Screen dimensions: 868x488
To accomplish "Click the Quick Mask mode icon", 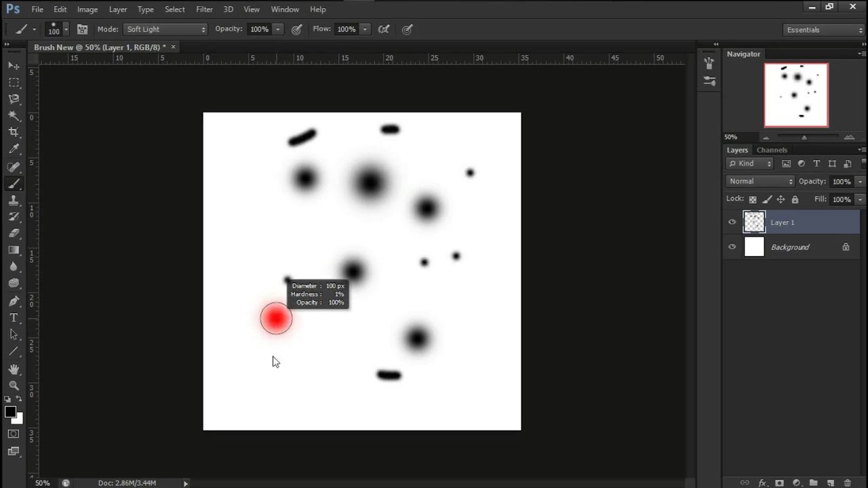I will [x=14, y=434].
